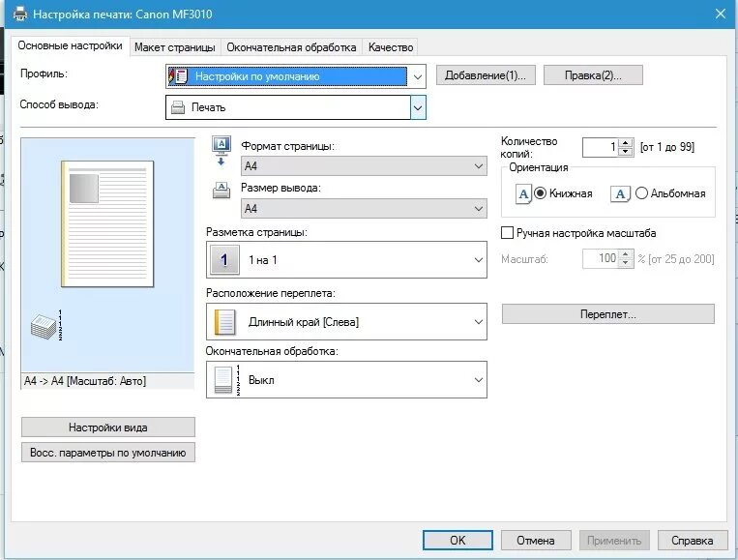Image resolution: width=738 pixels, height=560 pixels.
Task: Open the 'Формат страницы' A4 dropdown
Action: [364, 166]
